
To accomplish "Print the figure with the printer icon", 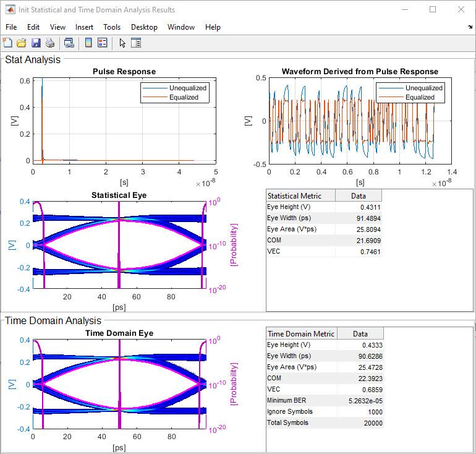I will coord(50,43).
